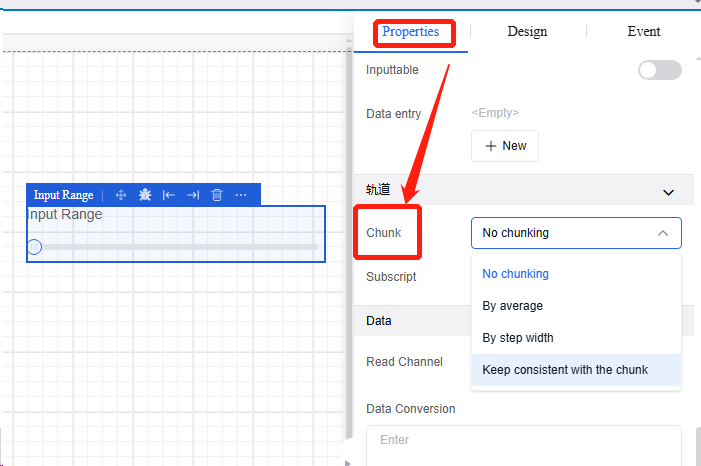Click the Input Range slider track
Image resolution: width=701 pixels, height=466 pixels.
tap(179, 247)
